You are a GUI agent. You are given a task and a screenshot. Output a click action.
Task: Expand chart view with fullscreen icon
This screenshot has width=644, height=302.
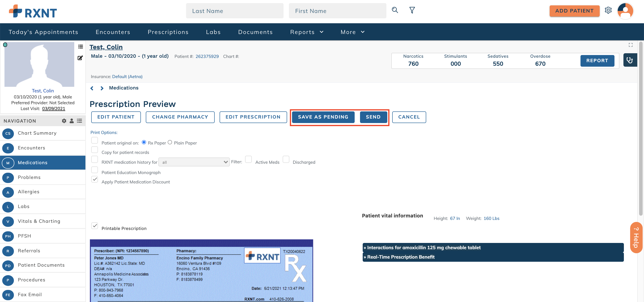point(631,45)
